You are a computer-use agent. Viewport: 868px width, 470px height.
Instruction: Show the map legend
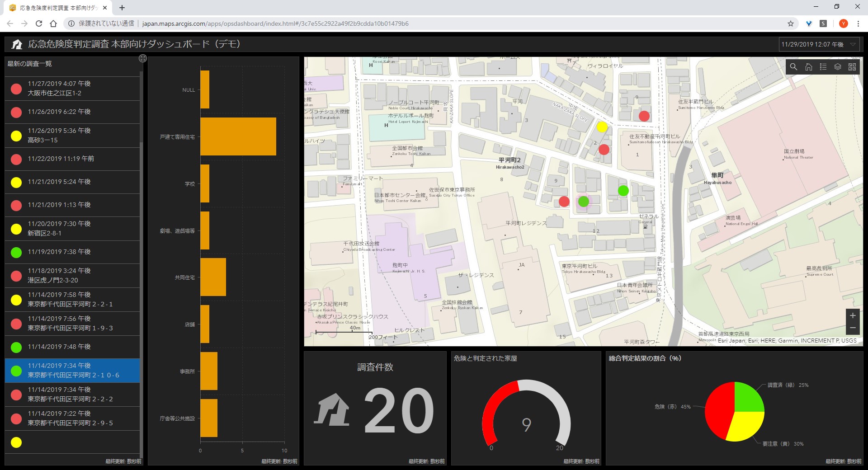[x=823, y=67]
